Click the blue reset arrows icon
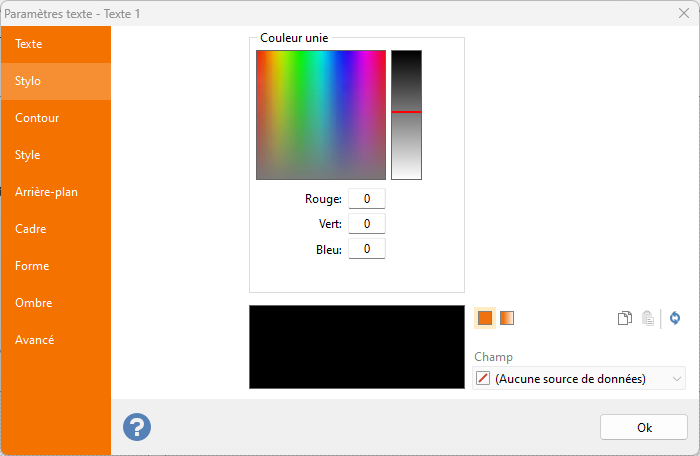This screenshot has width=700, height=456. point(675,318)
